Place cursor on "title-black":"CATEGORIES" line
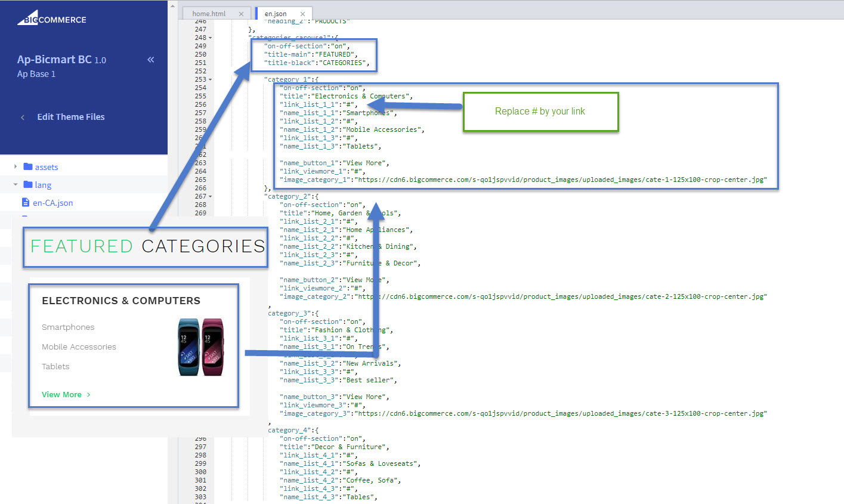844x504 pixels. (x=317, y=63)
